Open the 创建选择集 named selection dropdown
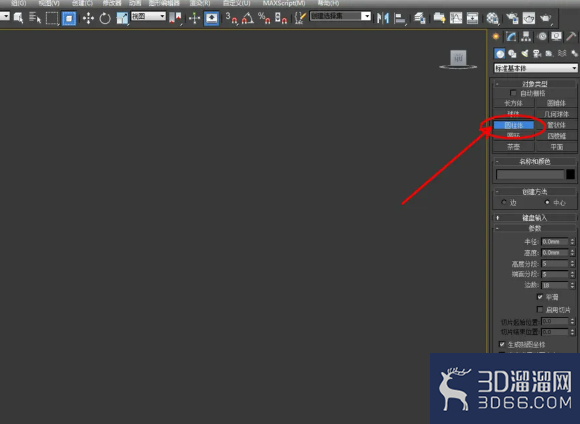This screenshot has height=424, width=580. (340, 16)
